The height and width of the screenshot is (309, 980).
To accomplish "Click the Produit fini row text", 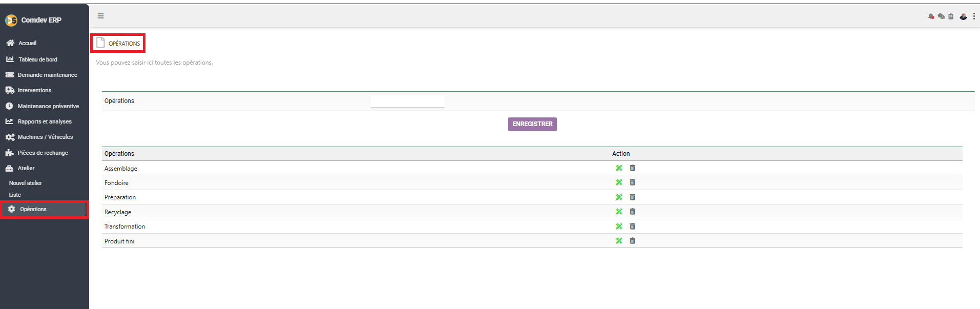I will tap(119, 241).
